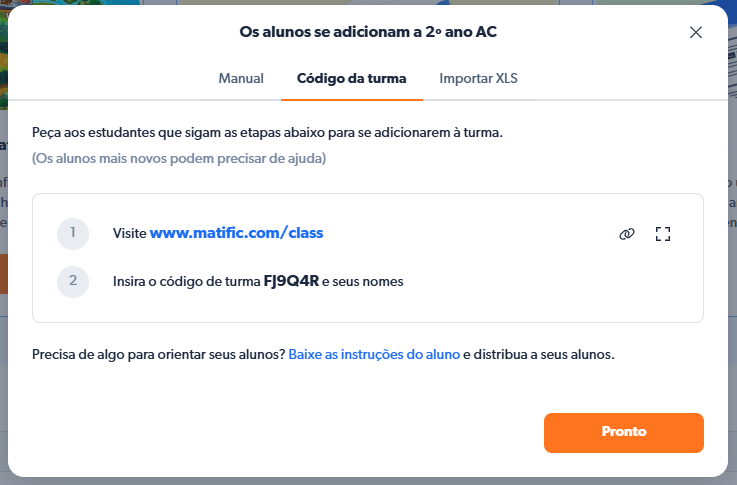
Task: Select the Código da turma tab
Action: (352, 78)
